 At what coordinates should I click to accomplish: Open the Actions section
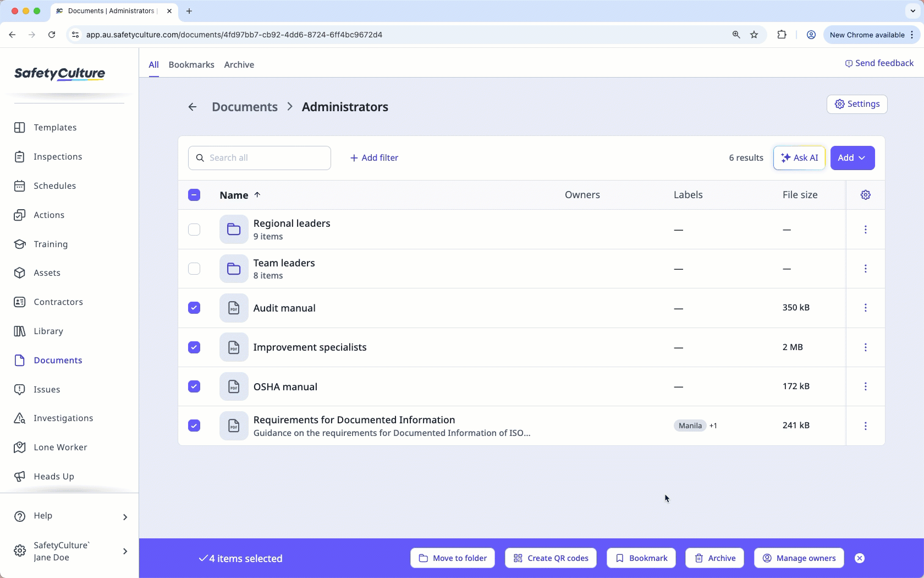pyautogui.click(x=49, y=215)
